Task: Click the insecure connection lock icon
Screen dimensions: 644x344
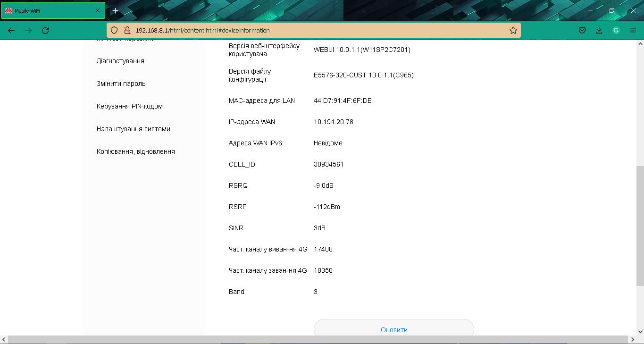Action: click(126, 30)
